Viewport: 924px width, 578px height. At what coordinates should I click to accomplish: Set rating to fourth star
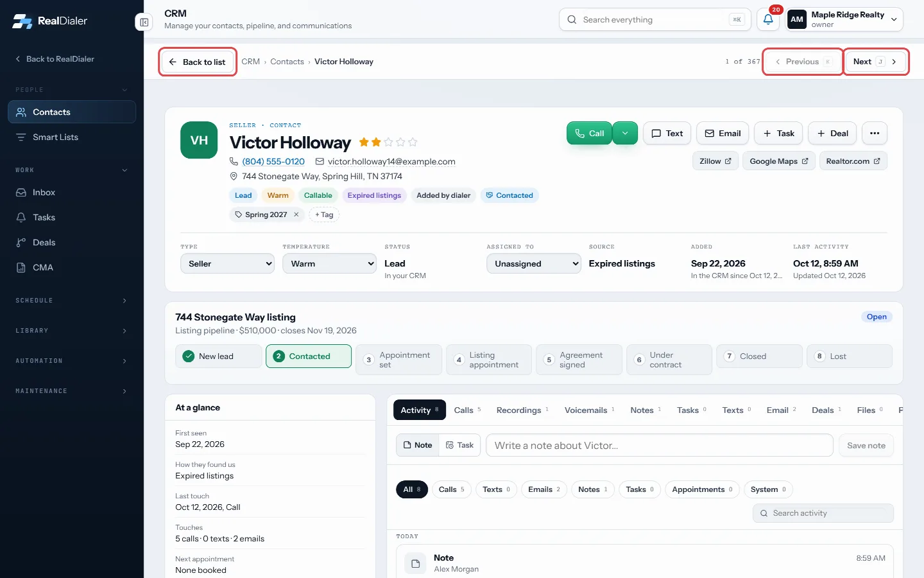(x=400, y=142)
